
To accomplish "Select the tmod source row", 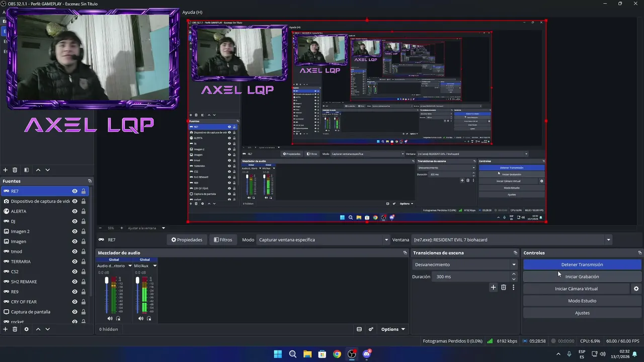I will tap(44, 251).
